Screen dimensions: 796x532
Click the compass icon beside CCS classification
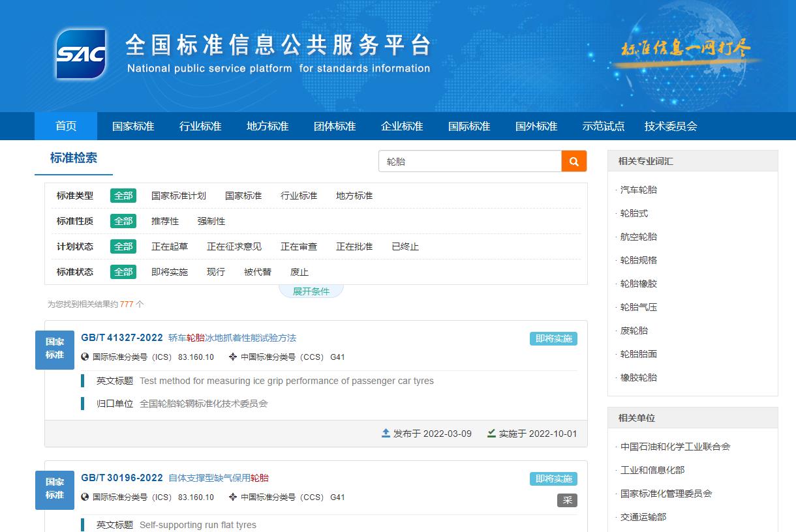click(x=232, y=357)
